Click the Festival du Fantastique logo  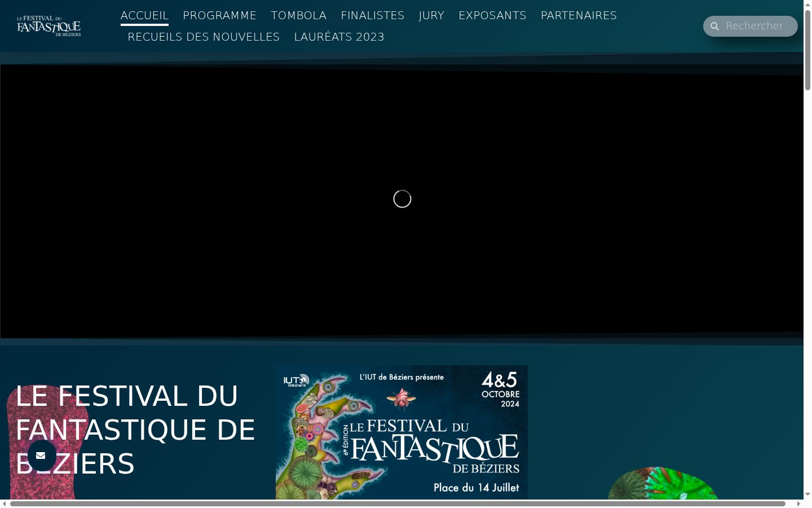pos(49,26)
